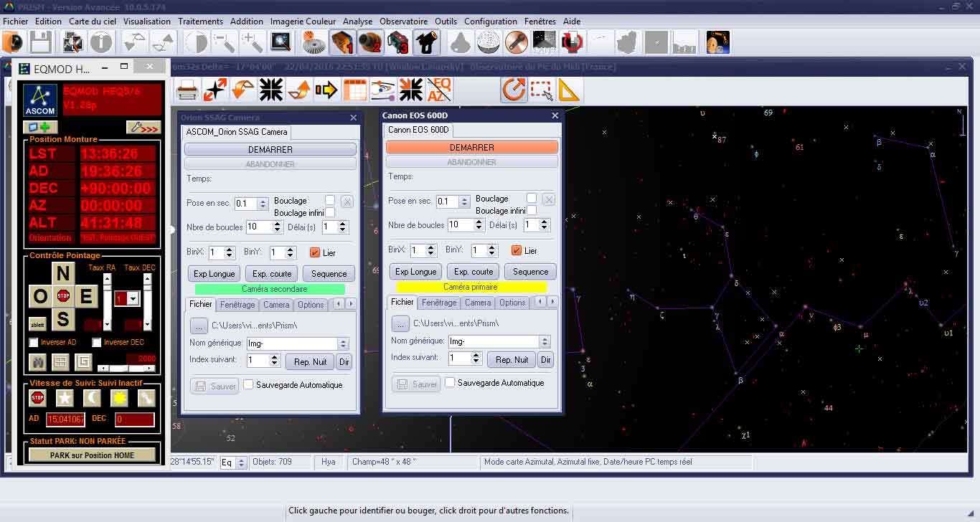Click the printer icon in sky chart toolbar
Viewport: 980px width, 522px height.
pos(187,90)
